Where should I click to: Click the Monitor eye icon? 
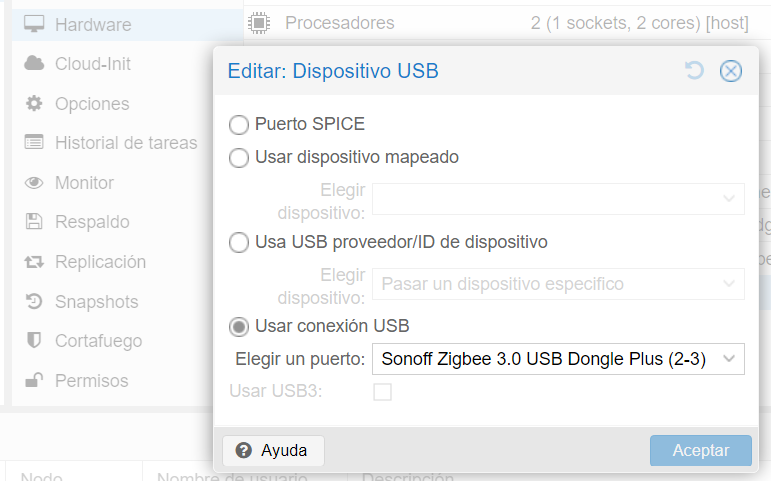pos(35,183)
